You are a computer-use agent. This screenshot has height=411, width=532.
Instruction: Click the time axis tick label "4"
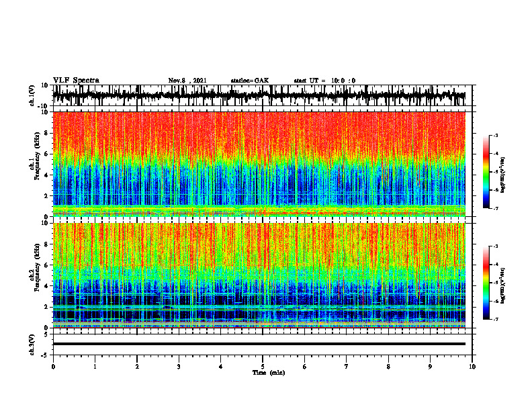(x=221, y=367)
